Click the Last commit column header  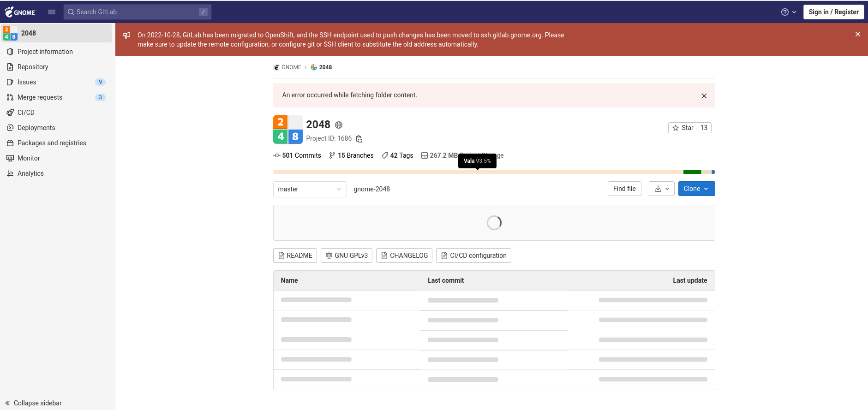(446, 280)
